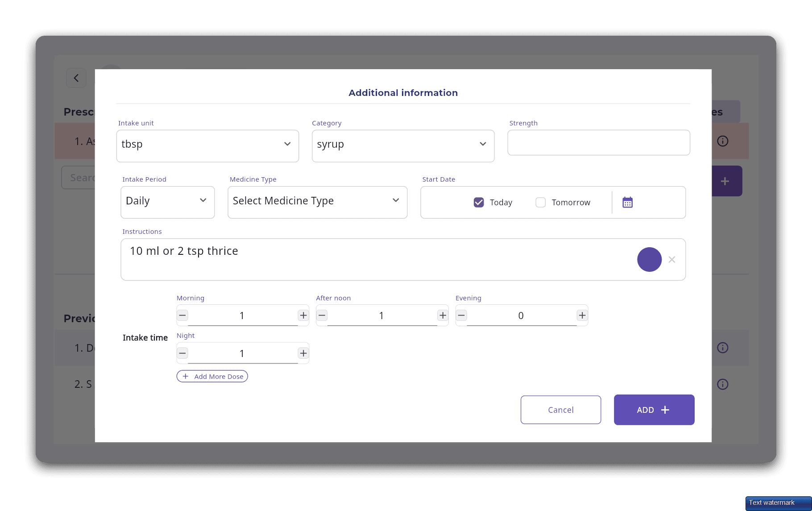Click the background Search field

point(79,178)
